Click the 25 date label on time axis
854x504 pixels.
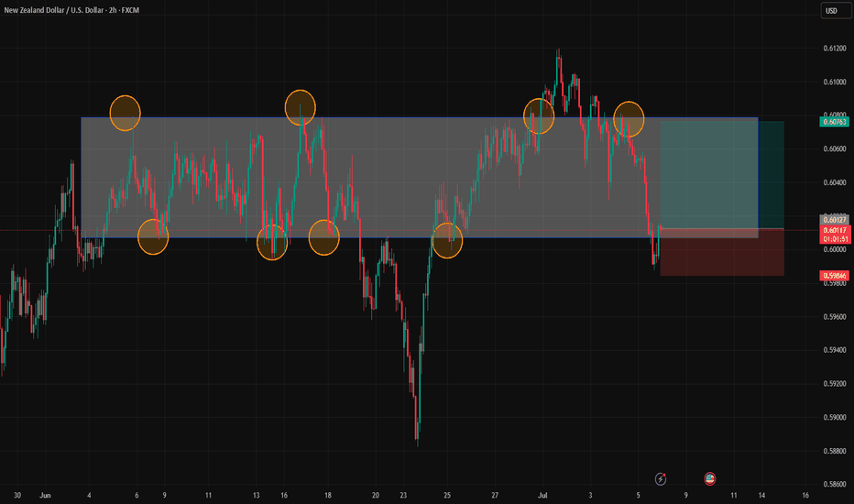point(447,495)
